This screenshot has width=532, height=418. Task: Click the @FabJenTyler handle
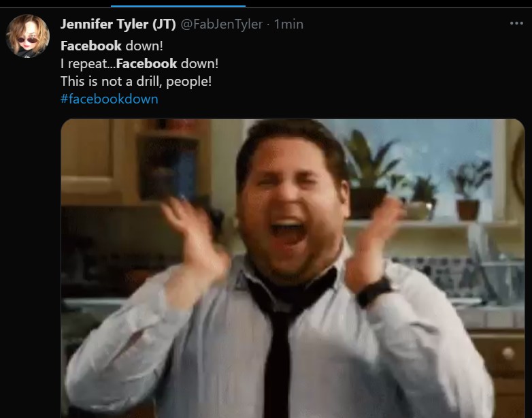222,24
